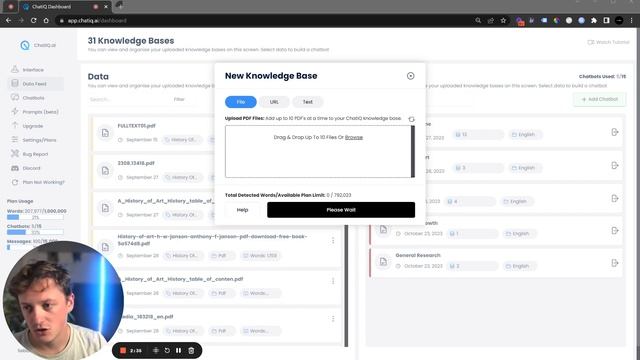Image resolution: width=640 pixels, height=360 pixels.
Task: Switch to the Text tab
Action: [x=307, y=102]
